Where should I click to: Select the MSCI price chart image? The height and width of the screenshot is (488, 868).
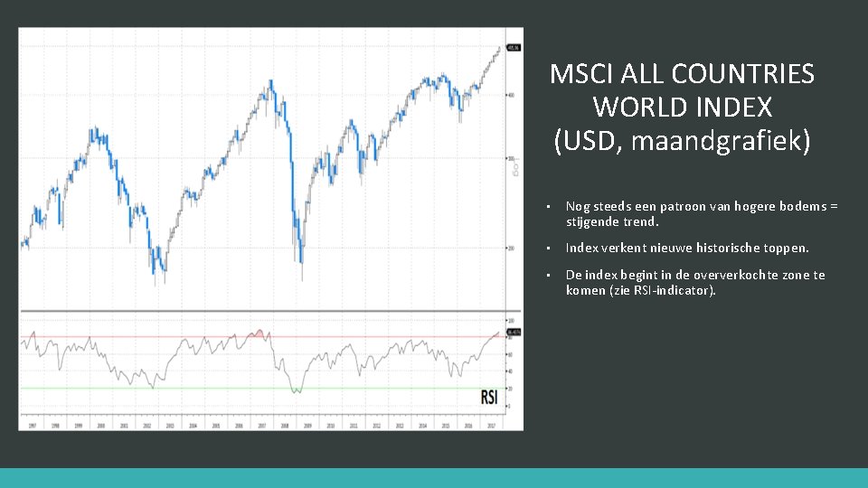click(270, 229)
